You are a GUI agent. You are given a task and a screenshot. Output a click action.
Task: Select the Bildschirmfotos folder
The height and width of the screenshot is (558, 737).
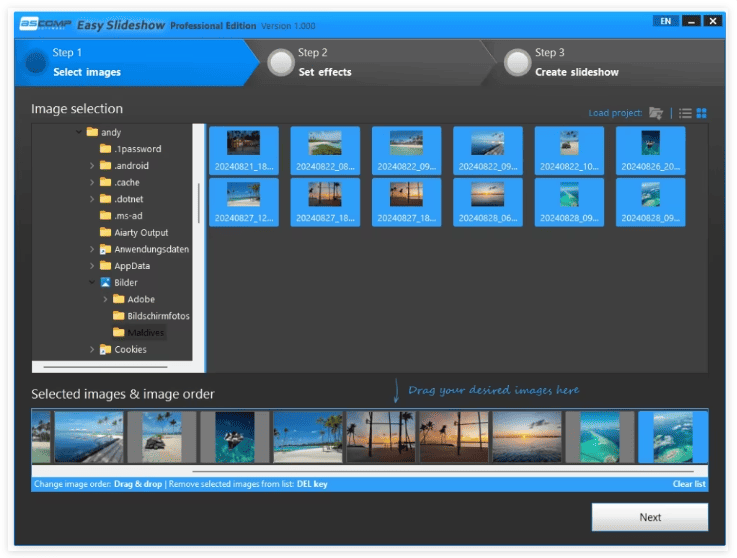(x=151, y=316)
